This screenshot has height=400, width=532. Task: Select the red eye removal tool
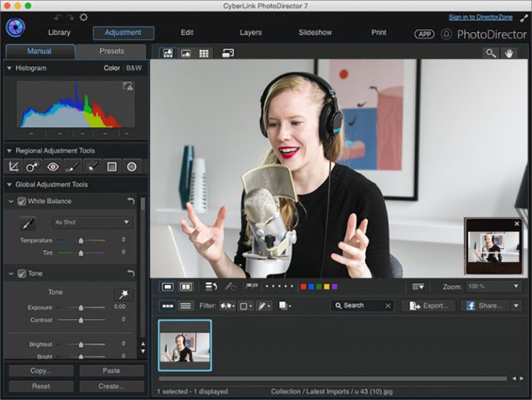pyautogui.click(x=53, y=166)
